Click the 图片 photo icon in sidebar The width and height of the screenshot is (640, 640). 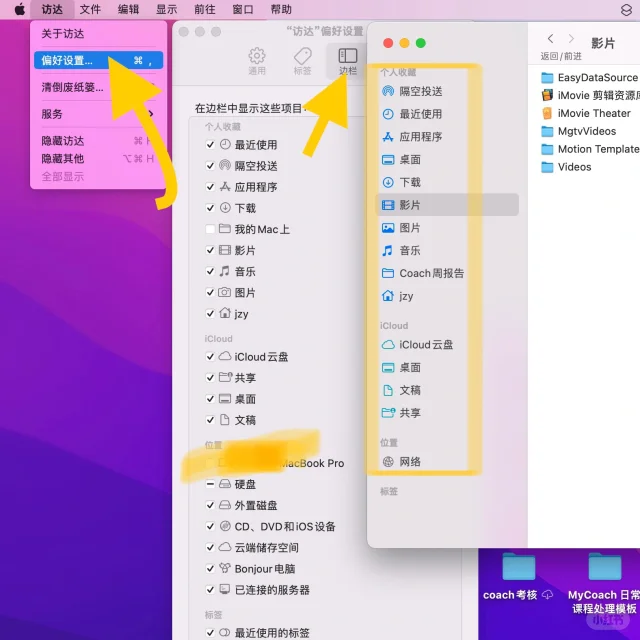388,228
